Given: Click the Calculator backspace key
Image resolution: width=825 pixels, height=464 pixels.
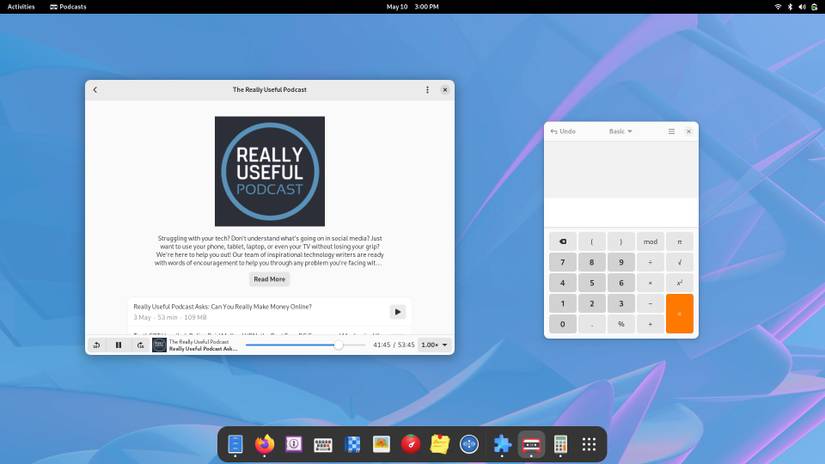Looking at the screenshot, I should [563, 242].
